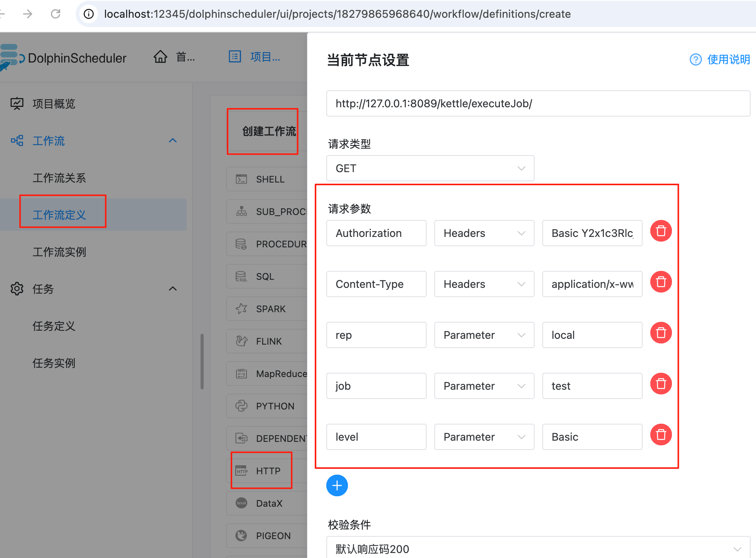Click the blue plus add-parameter button
Image resolution: width=756 pixels, height=558 pixels.
tap(337, 485)
